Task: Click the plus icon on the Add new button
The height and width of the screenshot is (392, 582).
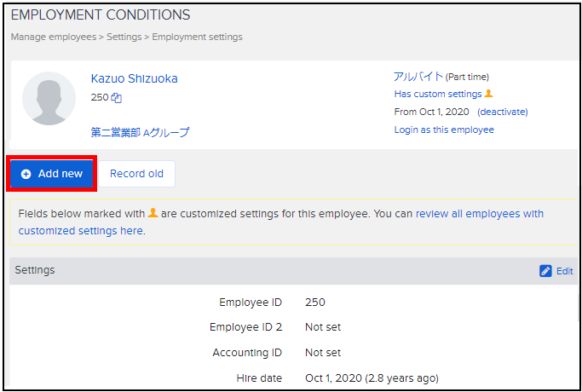Action: point(26,174)
